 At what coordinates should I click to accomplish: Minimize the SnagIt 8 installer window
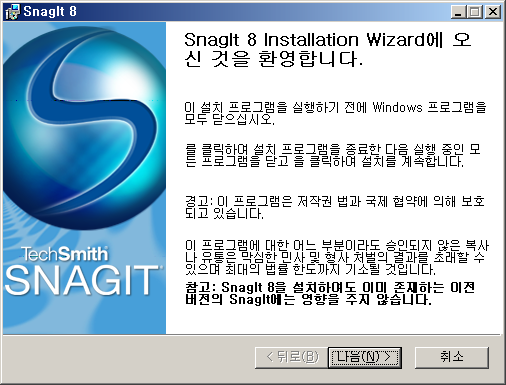(459, 12)
